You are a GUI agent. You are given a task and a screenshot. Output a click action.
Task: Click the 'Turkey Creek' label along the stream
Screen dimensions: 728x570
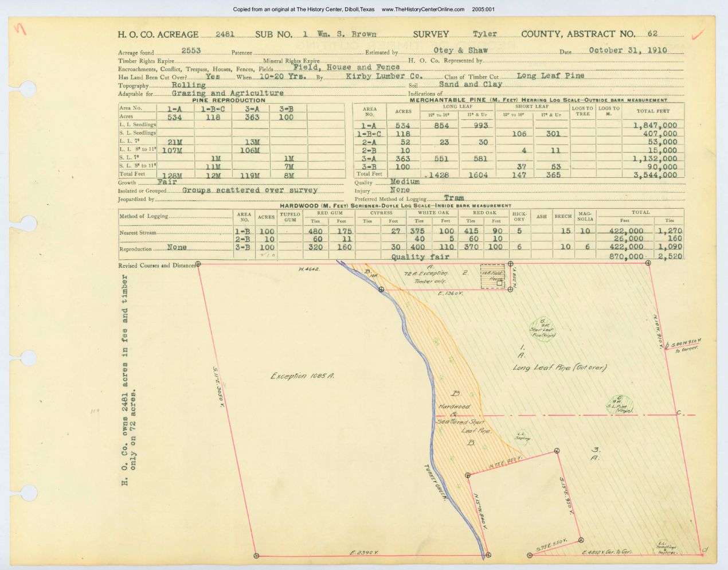pyautogui.click(x=435, y=482)
